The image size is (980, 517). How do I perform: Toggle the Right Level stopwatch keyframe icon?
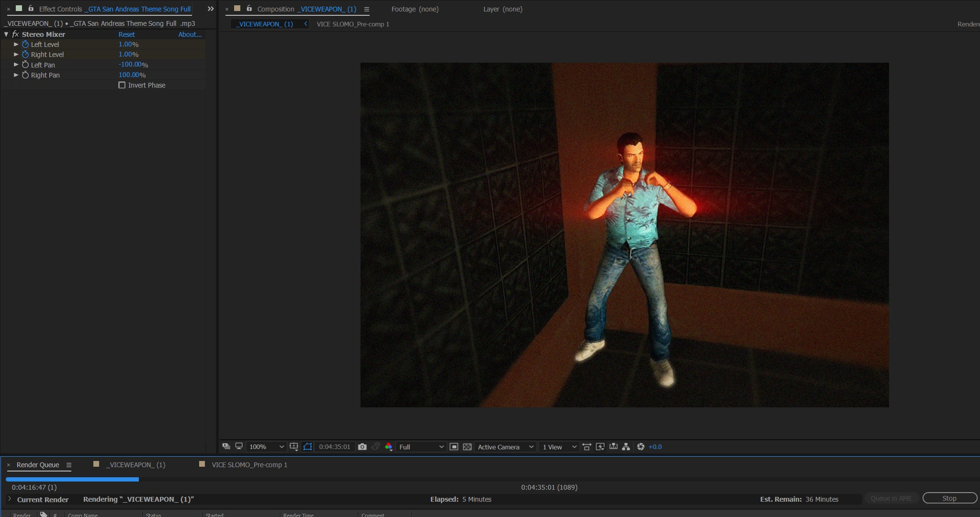tap(25, 55)
